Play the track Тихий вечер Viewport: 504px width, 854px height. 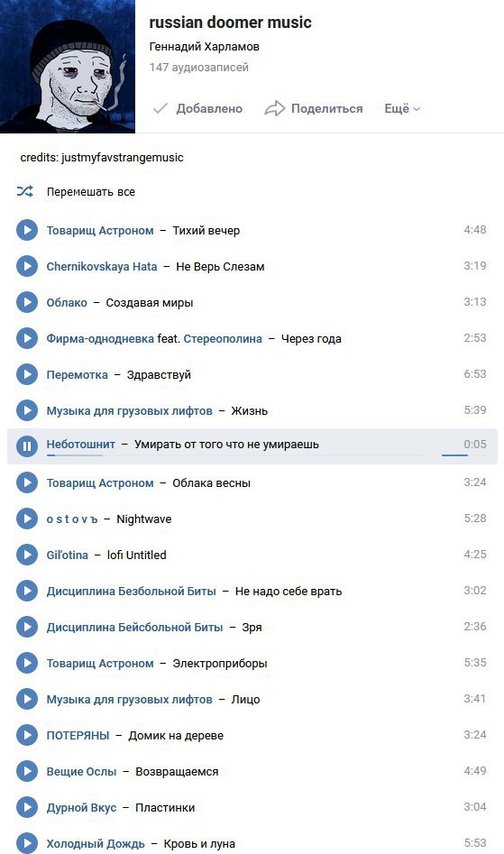pyautogui.click(x=27, y=230)
